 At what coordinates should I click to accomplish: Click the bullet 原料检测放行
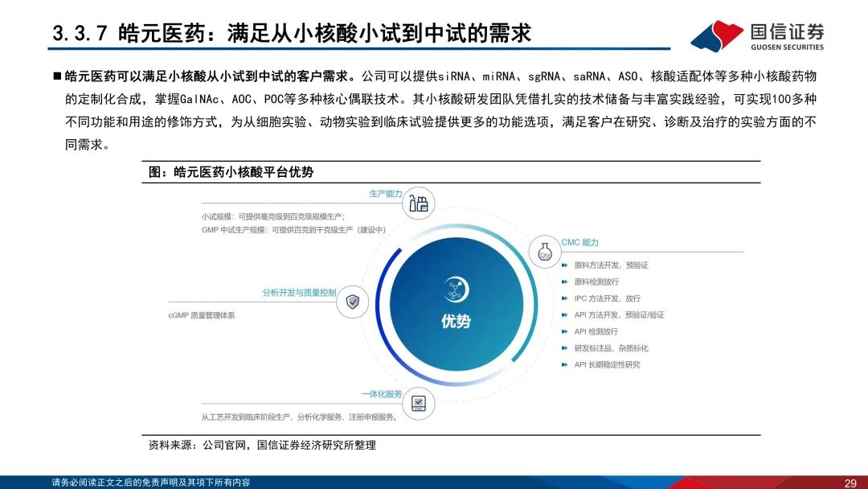click(x=596, y=281)
